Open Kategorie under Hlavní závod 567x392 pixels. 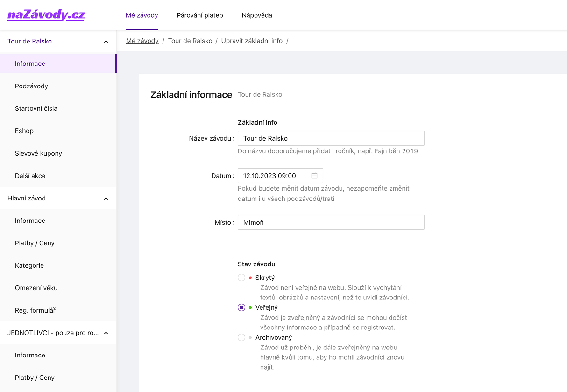(29, 265)
